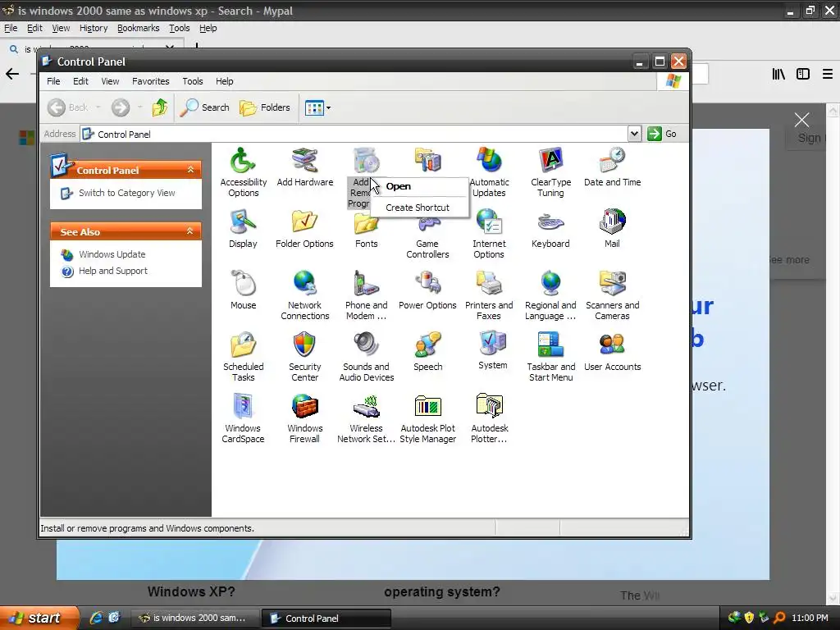Collapse the Control Panel side pane section
840x630 pixels.
(x=190, y=170)
